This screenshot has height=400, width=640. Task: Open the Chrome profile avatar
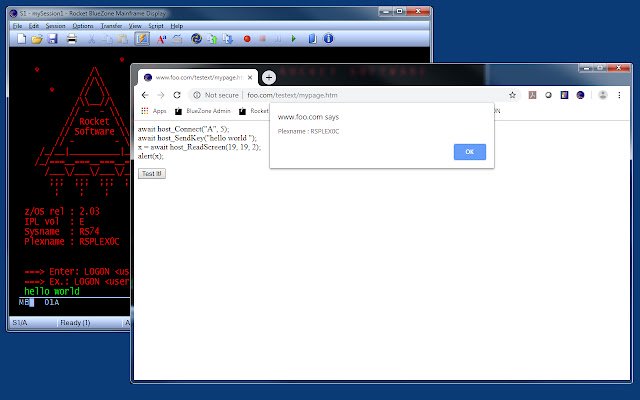coord(603,95)
